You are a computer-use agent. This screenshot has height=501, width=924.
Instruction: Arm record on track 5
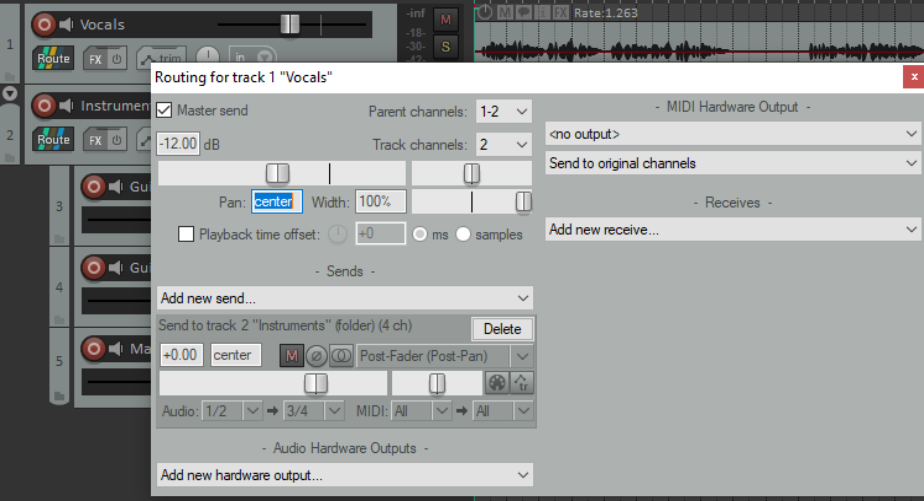click(x=93, y=348)
